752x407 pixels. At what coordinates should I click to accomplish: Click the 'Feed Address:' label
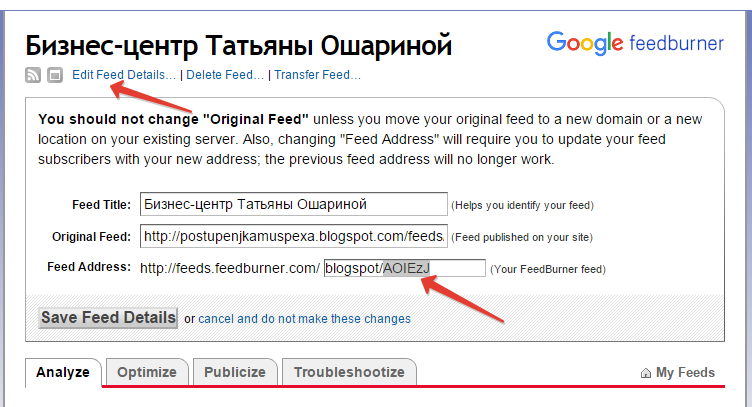pos(89,267)
